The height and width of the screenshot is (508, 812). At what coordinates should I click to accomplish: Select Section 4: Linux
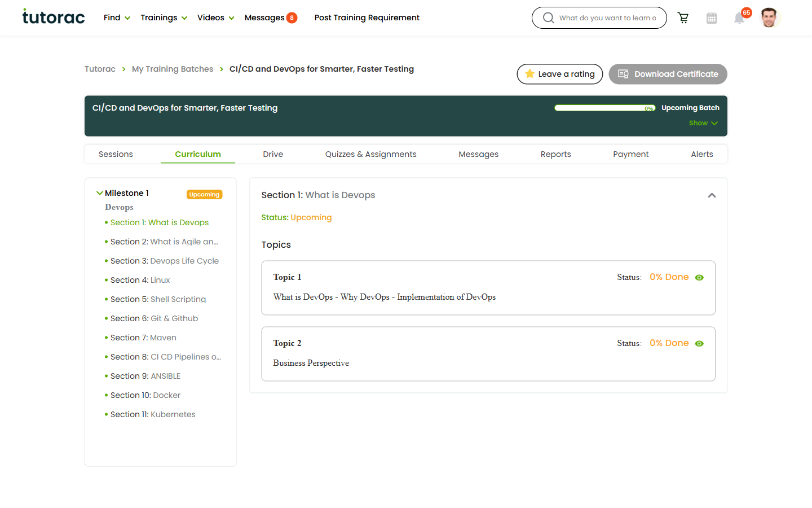140,280
